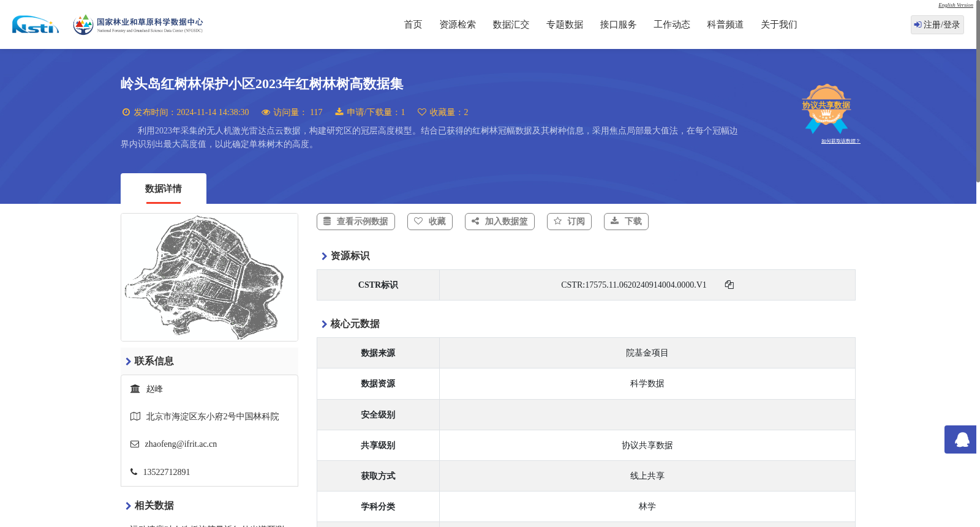Switch to English Version link
Screen dimensions: 980x527
click(x=956, y=5)
